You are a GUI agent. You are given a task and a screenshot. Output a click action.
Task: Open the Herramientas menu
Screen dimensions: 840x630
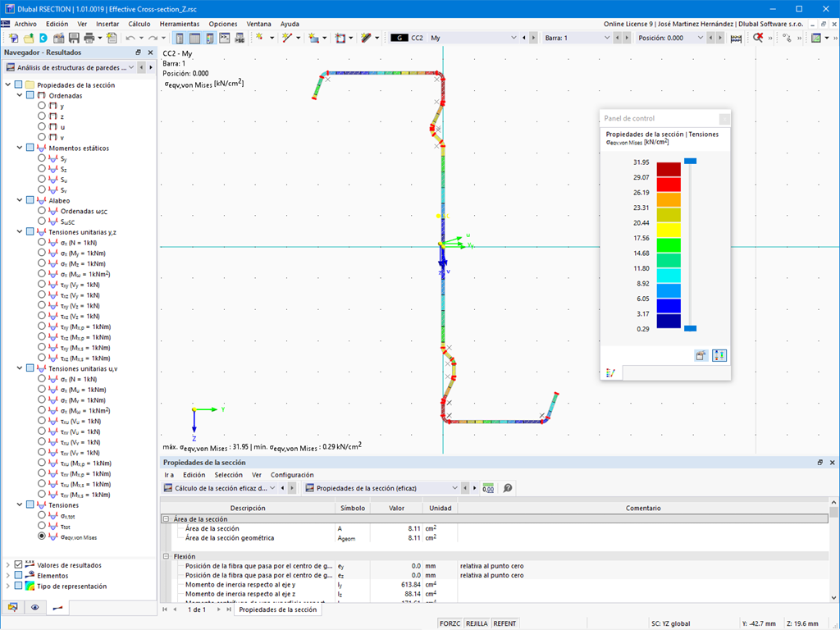pos(179,24)
